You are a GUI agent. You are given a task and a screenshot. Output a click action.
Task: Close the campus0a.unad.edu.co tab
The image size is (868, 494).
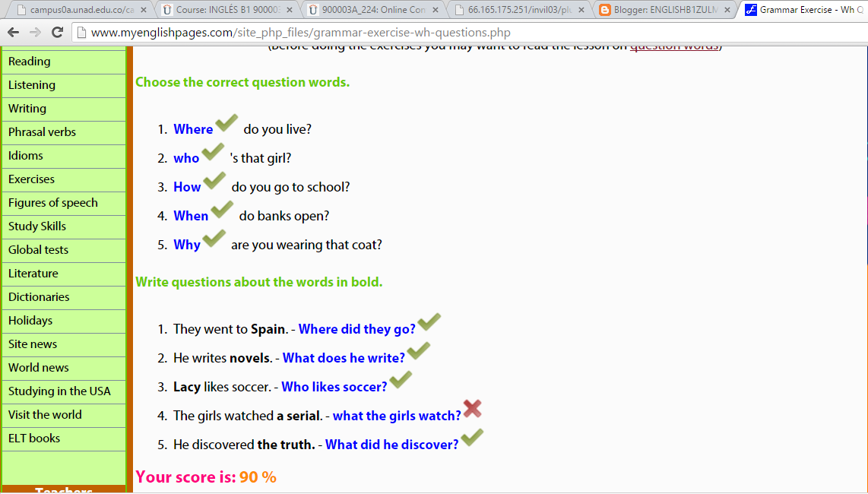coord(144,10)
